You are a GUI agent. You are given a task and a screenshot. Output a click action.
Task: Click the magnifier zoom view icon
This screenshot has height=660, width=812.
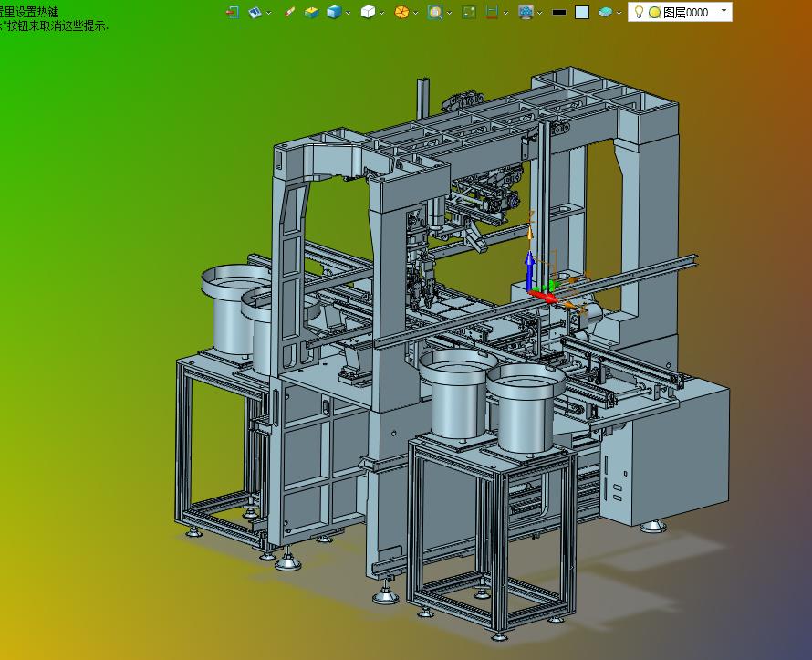[435, 12]
